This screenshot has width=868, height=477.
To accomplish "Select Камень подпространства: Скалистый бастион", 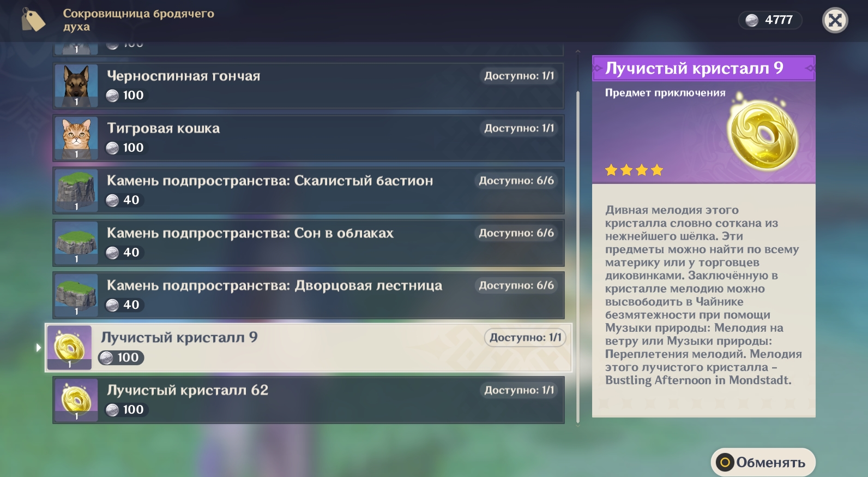I will 309,190.
